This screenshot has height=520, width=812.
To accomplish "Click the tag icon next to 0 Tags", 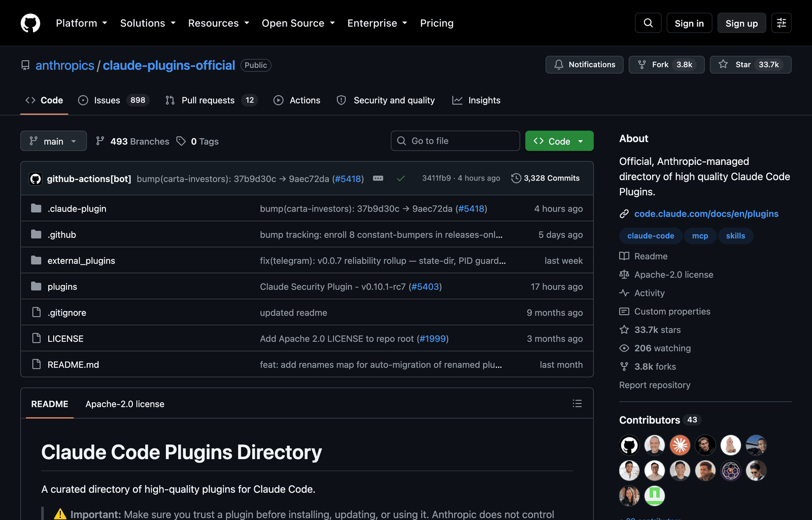I will 181,141.
